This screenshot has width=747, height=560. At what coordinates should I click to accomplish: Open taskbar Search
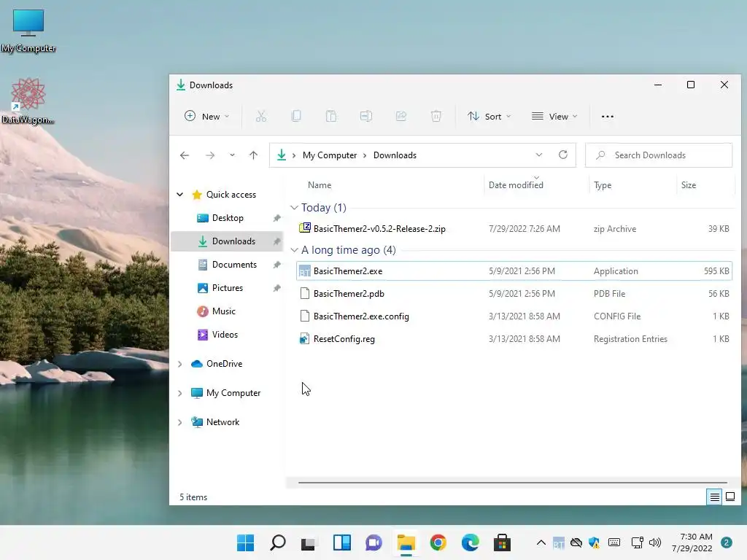(278, 542)
